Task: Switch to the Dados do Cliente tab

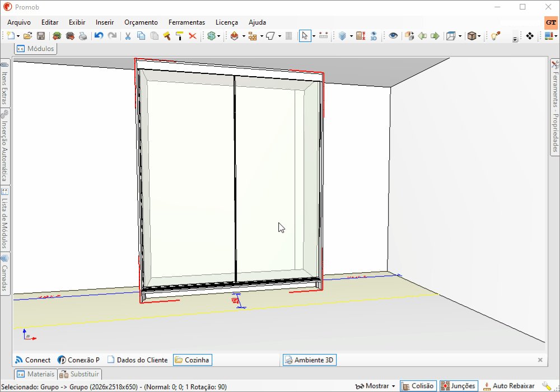Action: pyautogui.click(x=137, y=360)
